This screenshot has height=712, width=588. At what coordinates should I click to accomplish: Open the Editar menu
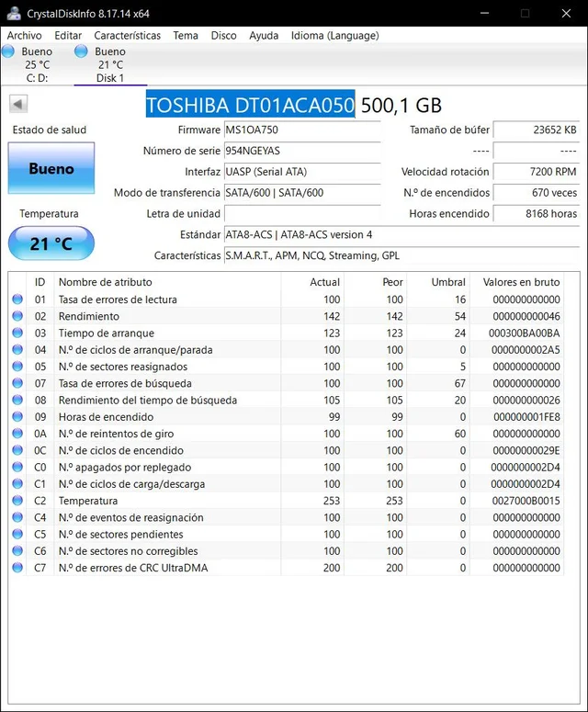pyautogui.click(x=68, y=36)
